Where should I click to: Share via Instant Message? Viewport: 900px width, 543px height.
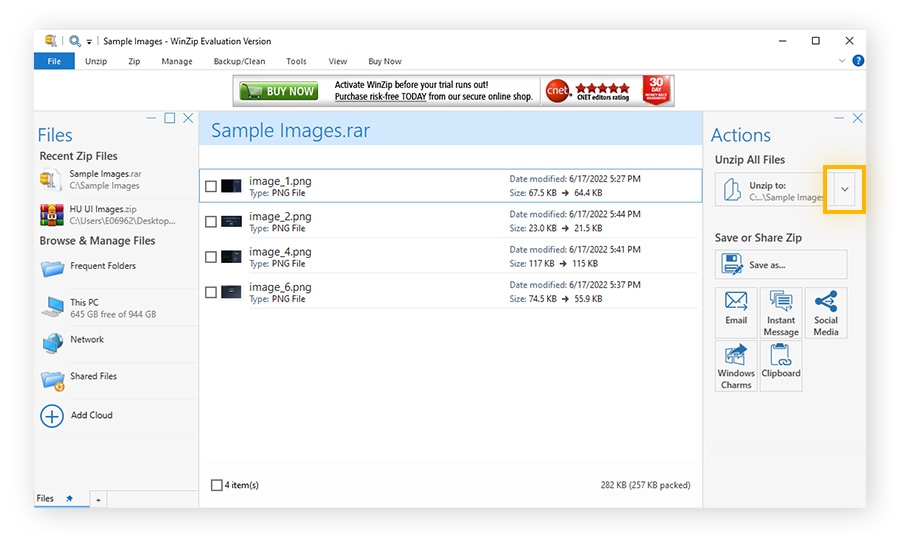pos(781,313)
